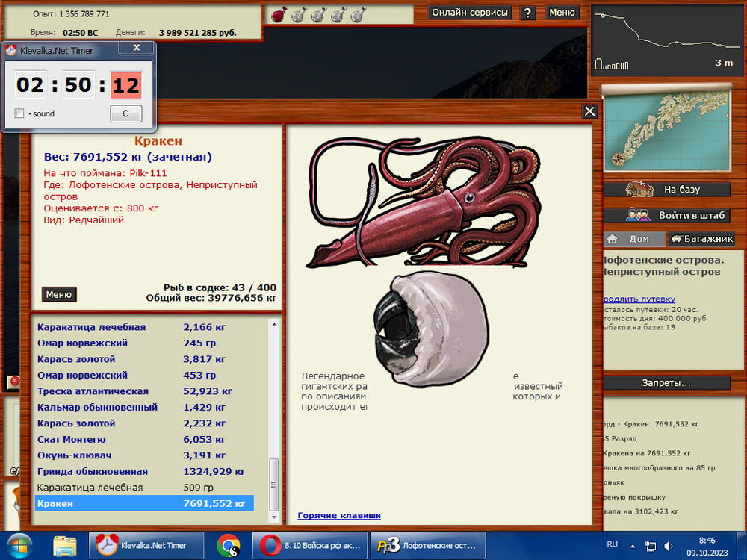747x560 pixels.
Task: Enable the sound checkbox in timer
Action: [x=19, y=113]
